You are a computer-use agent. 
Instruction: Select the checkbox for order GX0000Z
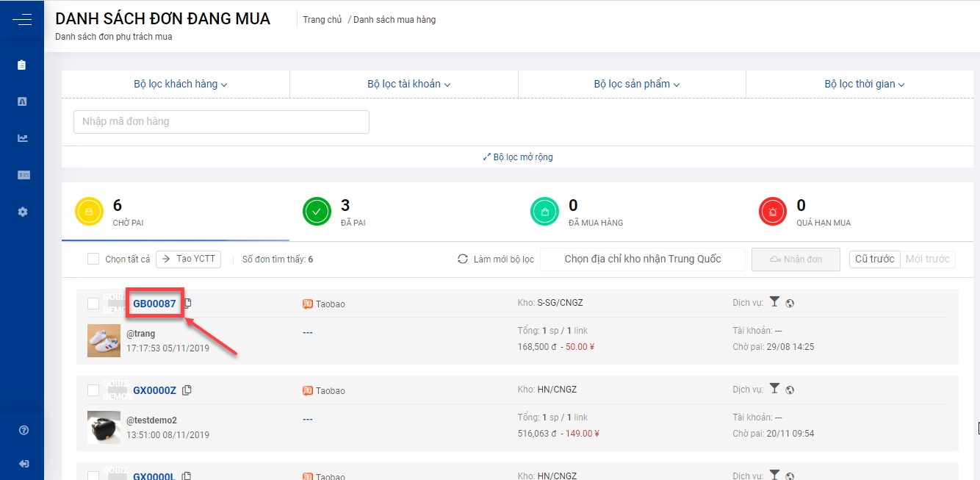pos(93,390)
